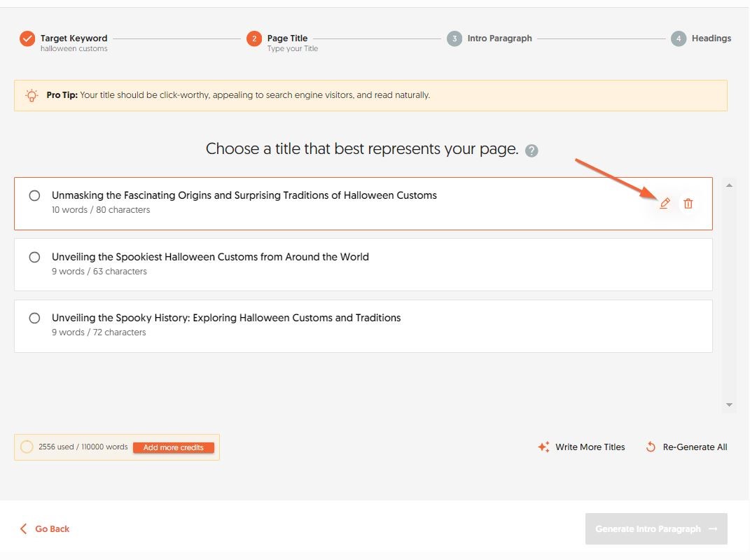Click the pencil edit icon on first title
Viewport: 750px width, 560px height.
[665, 203]
